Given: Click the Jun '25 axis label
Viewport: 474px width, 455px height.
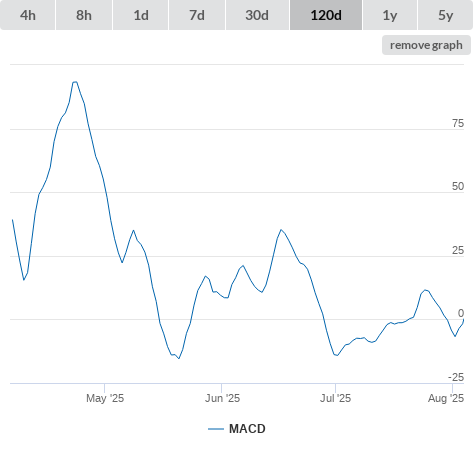Looking at the screenshot, I should [222, 398].
